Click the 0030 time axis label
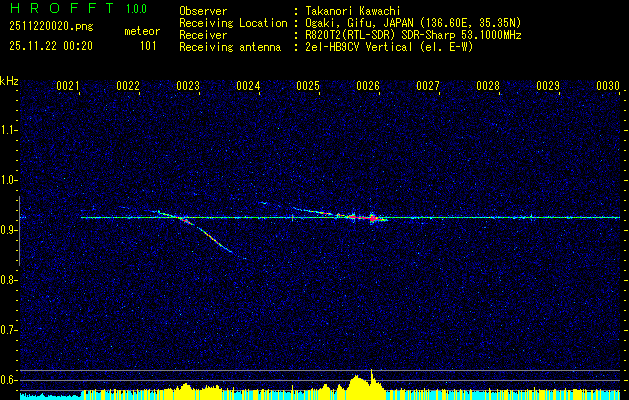Image resolution: width=629 pixels, height=400 pixels. [x=608, y=86]
